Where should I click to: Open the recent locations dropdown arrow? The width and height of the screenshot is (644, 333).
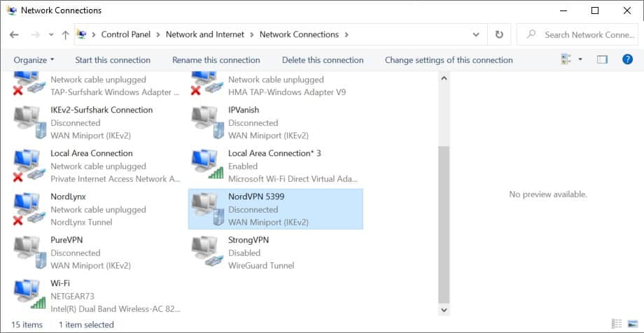[x=51, y=35]
